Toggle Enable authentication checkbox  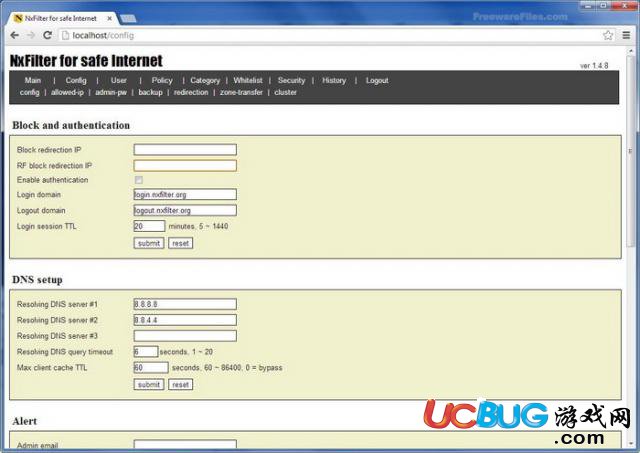click(139, 180)
